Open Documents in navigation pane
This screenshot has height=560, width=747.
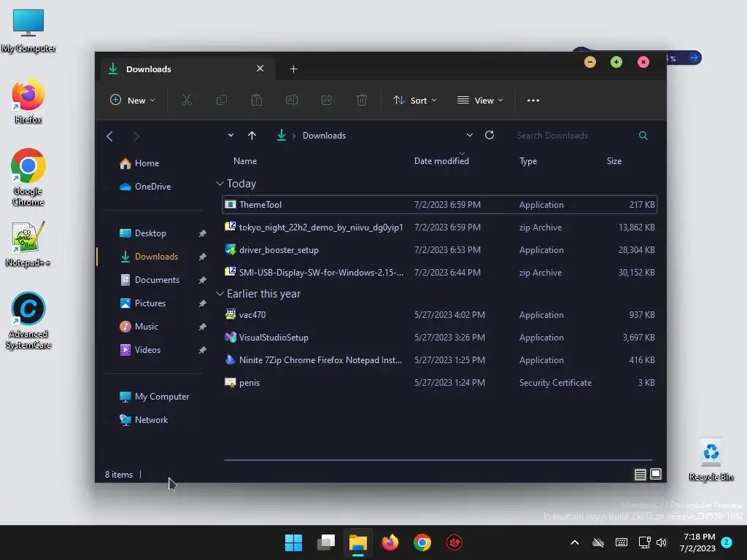(x=150, y=280)
